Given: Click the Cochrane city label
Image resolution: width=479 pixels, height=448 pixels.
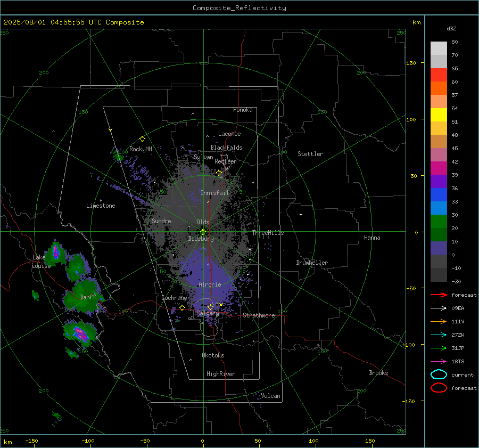Looking at the screenshot, I should [x=174, y=298].
